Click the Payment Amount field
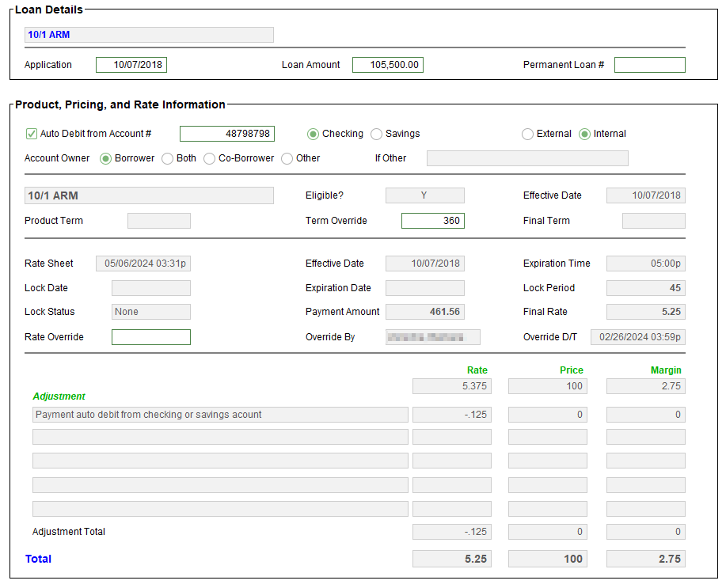726x588 pixels. (424, 312)
